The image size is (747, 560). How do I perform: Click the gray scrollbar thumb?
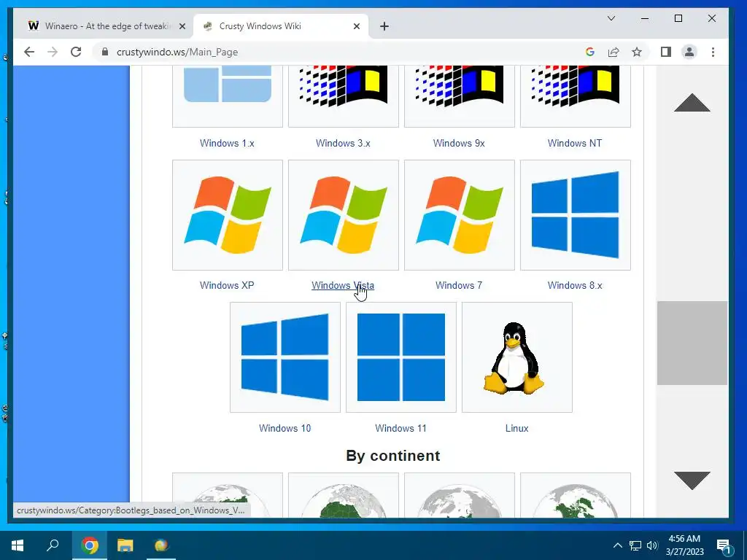pyautogui.click(x=692, y=343)
